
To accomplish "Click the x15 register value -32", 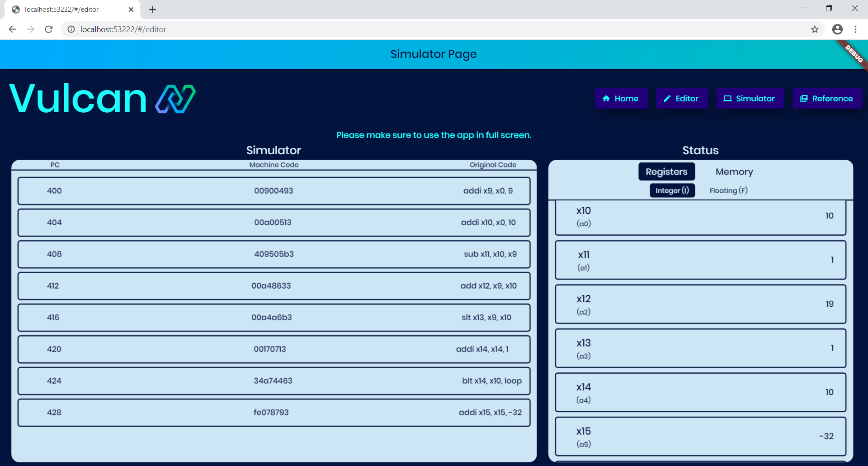I will point(826,437).
